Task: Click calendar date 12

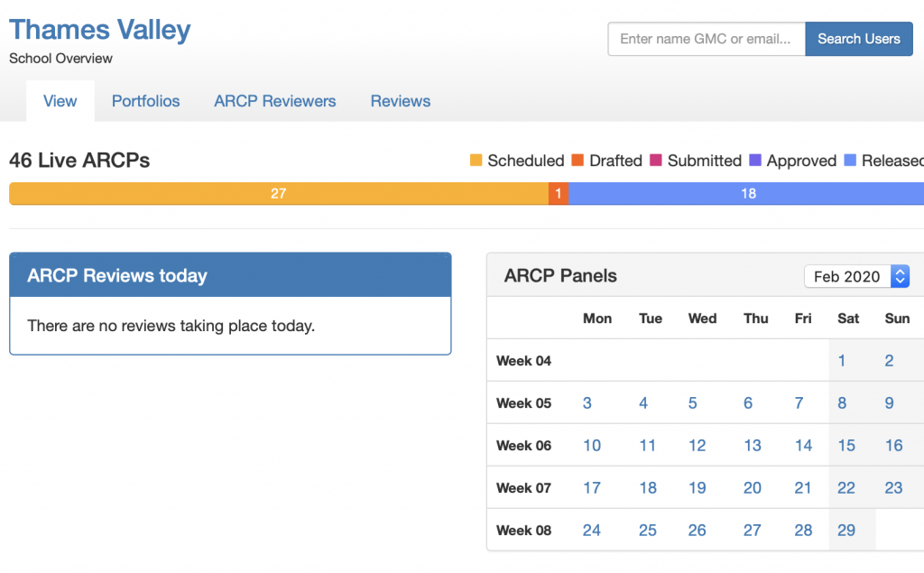Action: (698, 445)
